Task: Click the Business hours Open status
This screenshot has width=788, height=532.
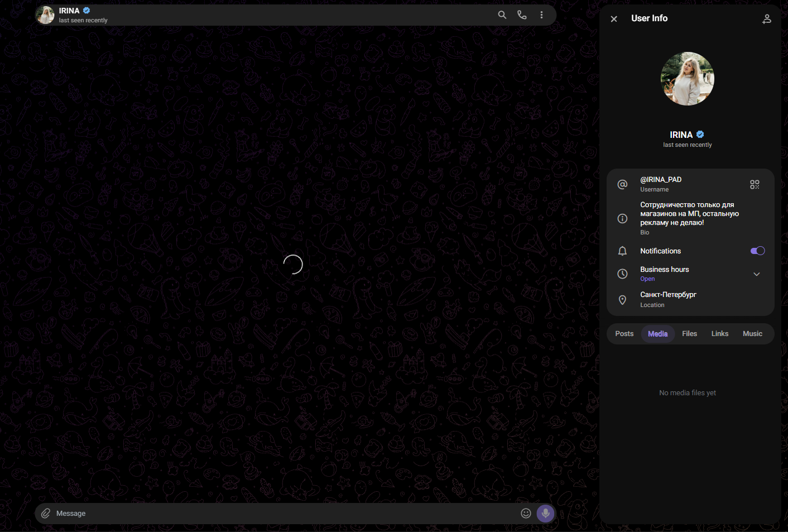Action: point(647,279)
